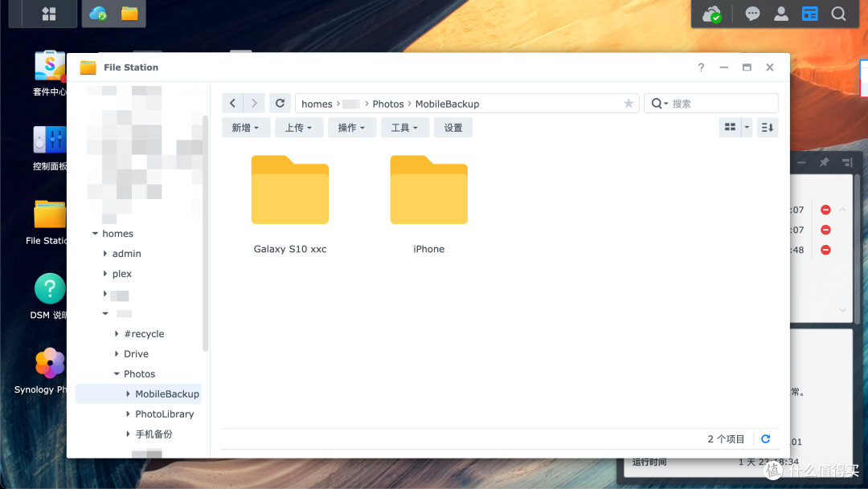Open the sort order button
This screenshot has width=868, height=489.
[768, 127]
